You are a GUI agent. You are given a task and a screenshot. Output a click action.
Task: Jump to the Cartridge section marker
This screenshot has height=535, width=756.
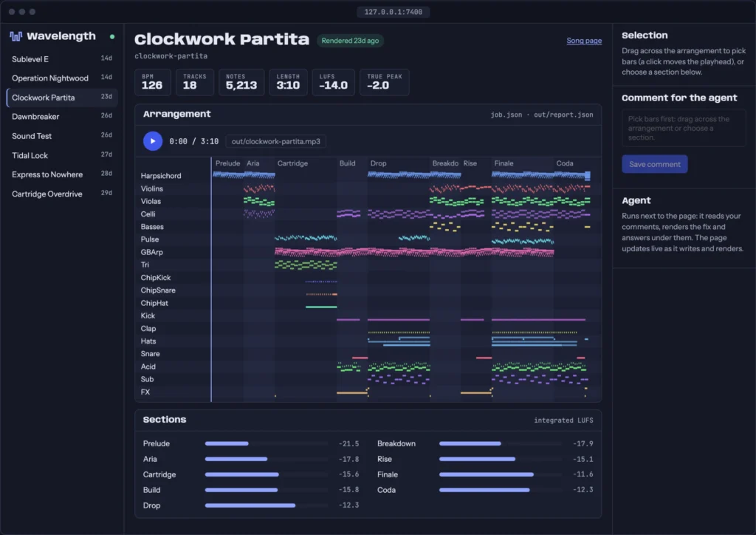click(292, 163)
